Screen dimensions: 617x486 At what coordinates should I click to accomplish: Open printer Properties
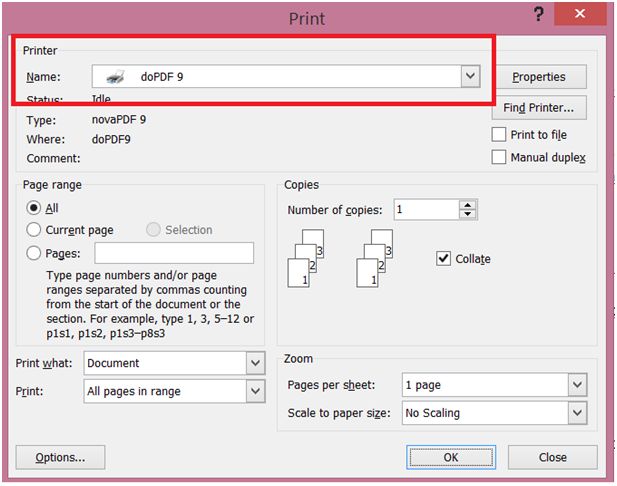tap(539, 77)
